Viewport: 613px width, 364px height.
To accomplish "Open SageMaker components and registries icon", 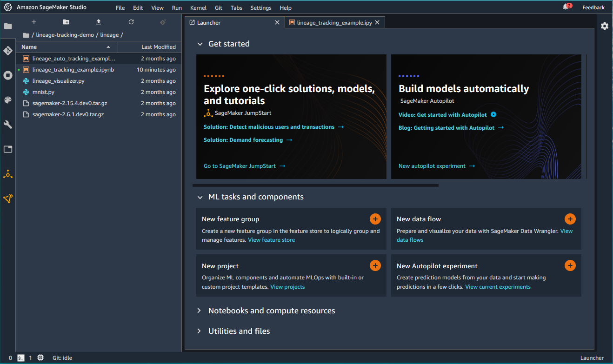I will (7, 174).
